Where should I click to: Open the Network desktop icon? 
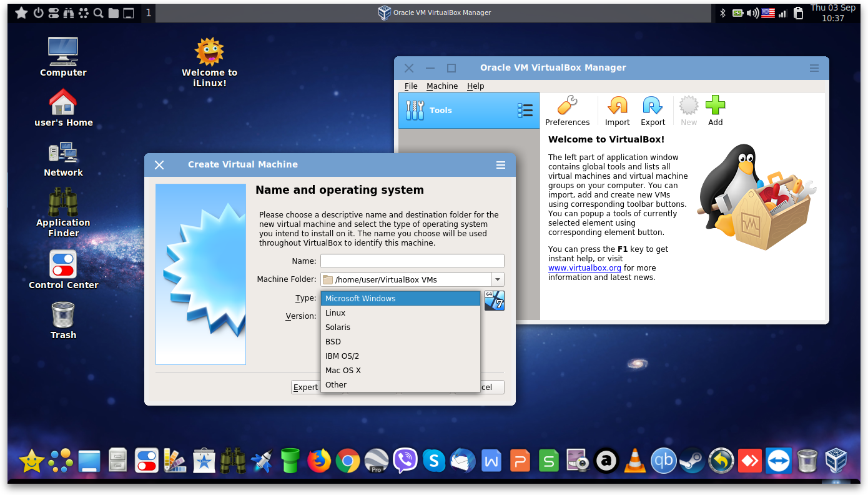(63, 159)
